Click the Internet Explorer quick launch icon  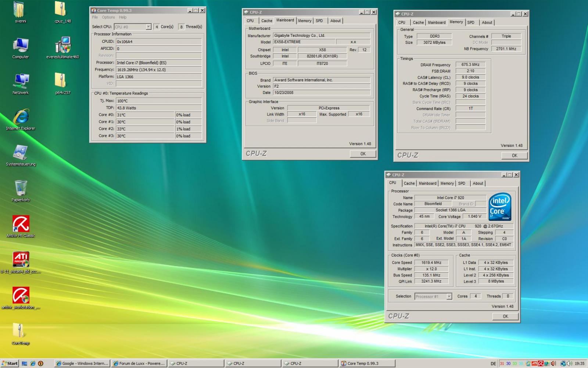(x=33, y=363)
